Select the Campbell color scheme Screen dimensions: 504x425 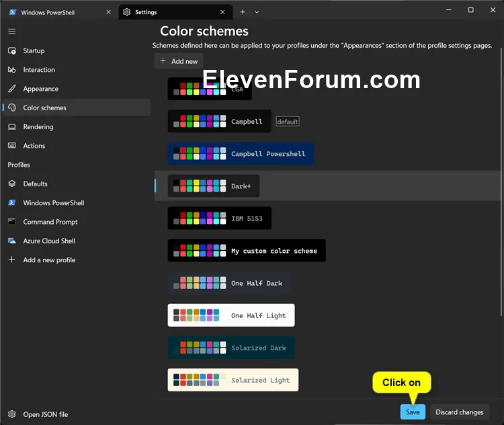pos(219,121)
